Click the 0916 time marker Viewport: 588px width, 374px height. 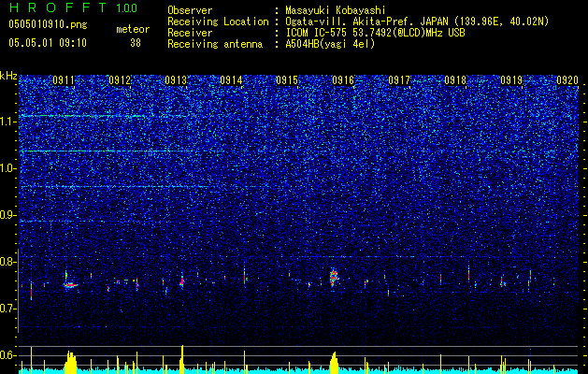click(x=343, y=80)
